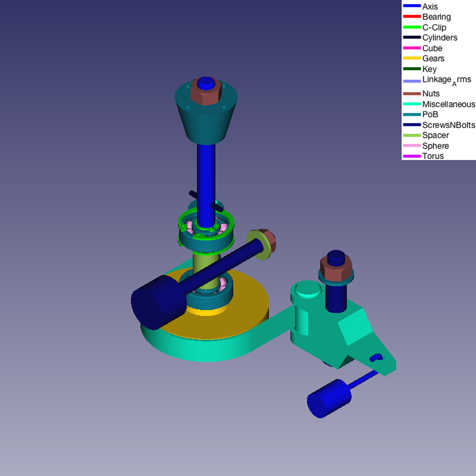Click the Miscellaneous legend label

[448, 104]
